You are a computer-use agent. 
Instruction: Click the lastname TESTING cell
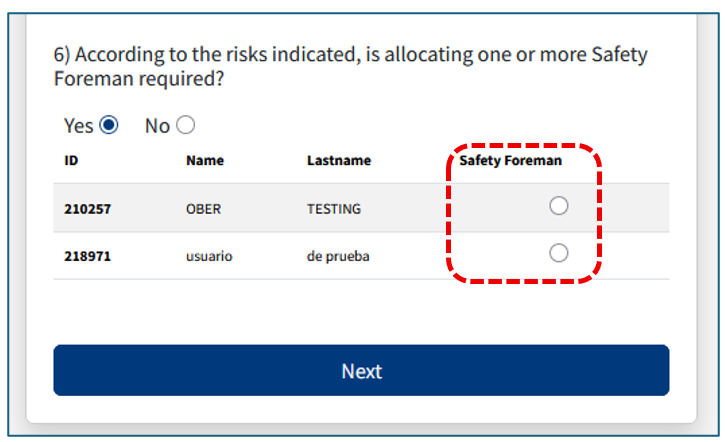(334, 209)
